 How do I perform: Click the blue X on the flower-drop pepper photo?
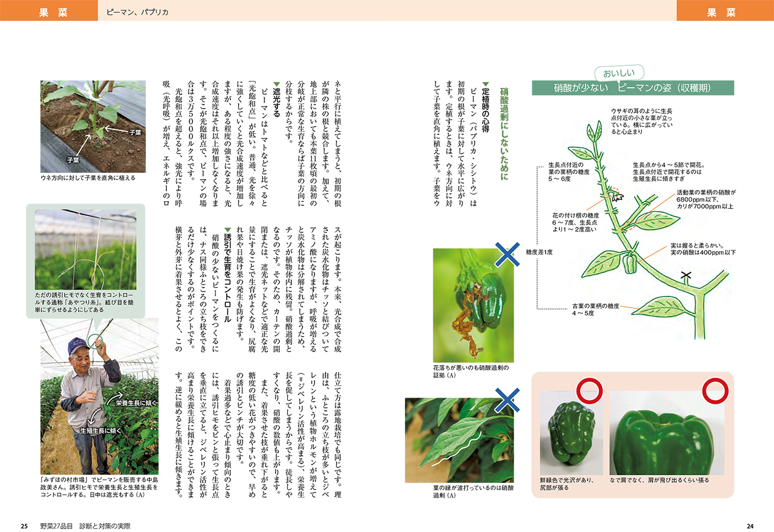click(x=507, y=254)
